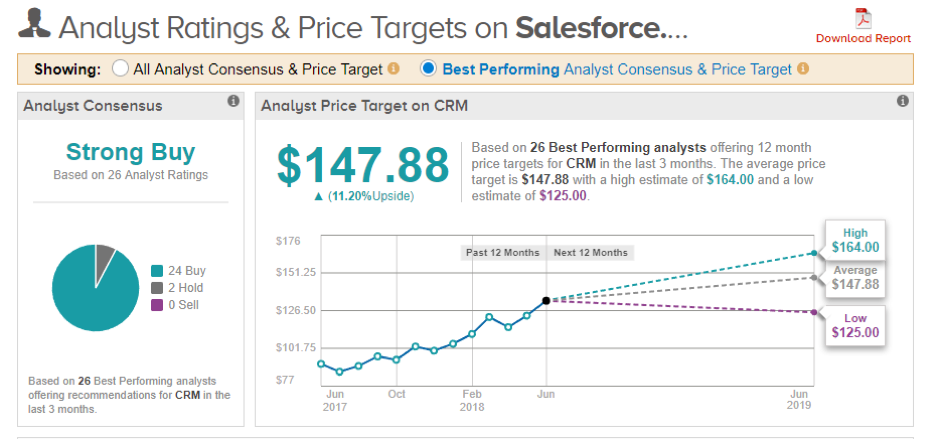Click the High $164.00 price label
This screenshot has width=940, height=439.
855,239
